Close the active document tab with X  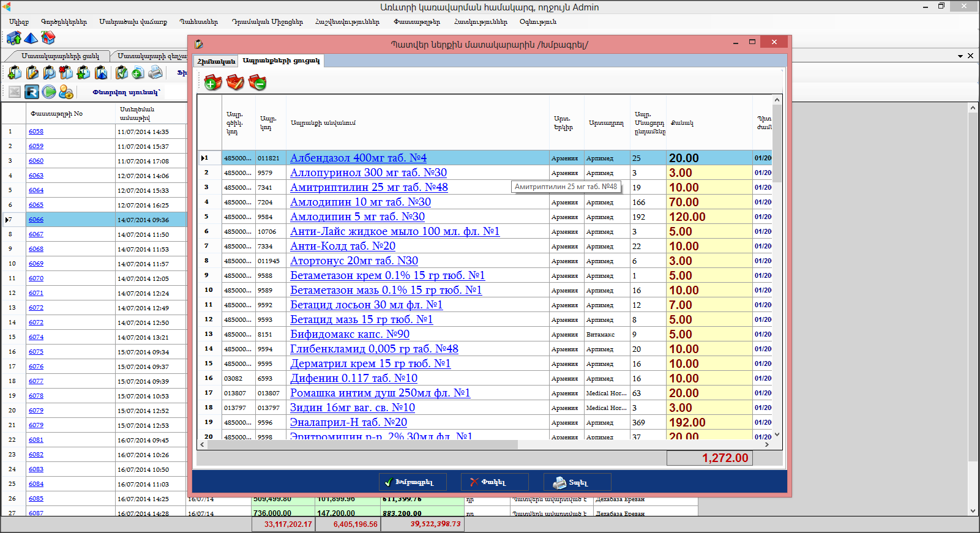[x=970, y=56]
